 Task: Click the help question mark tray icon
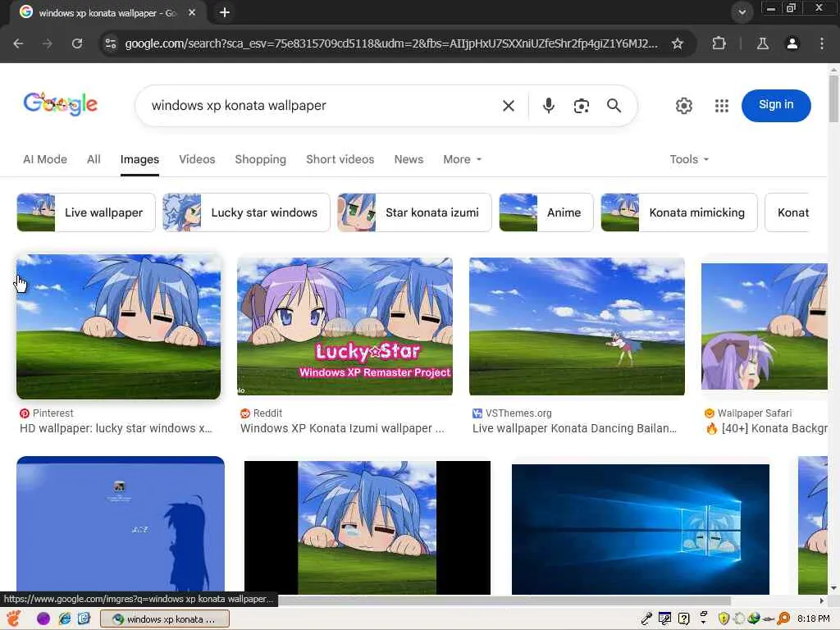(683, 619)
